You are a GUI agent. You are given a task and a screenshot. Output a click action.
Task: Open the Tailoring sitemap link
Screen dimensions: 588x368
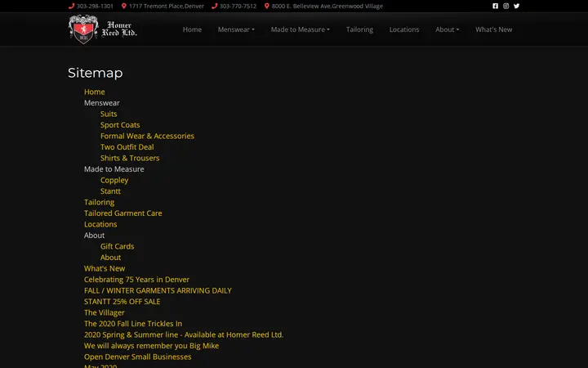point(99,202)
